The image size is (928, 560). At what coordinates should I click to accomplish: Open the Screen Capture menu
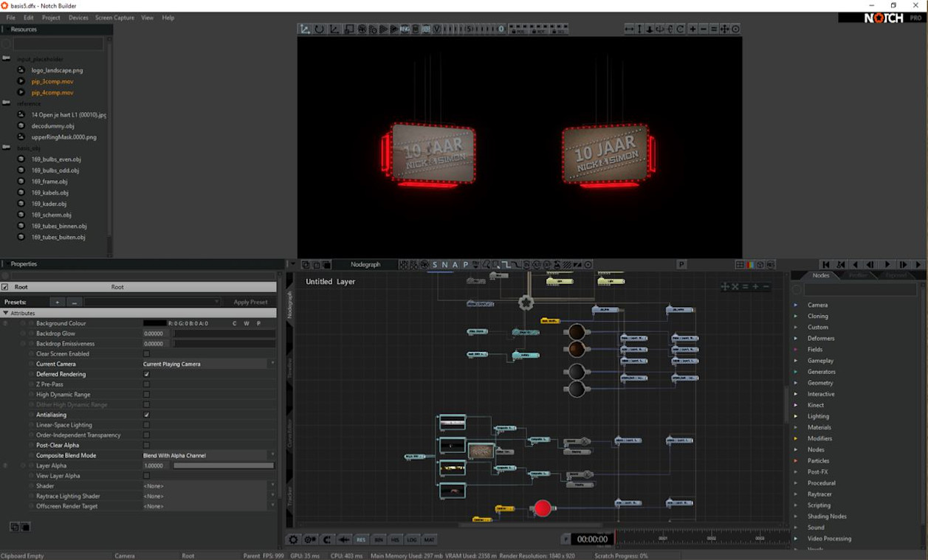(x=114, y=18)
